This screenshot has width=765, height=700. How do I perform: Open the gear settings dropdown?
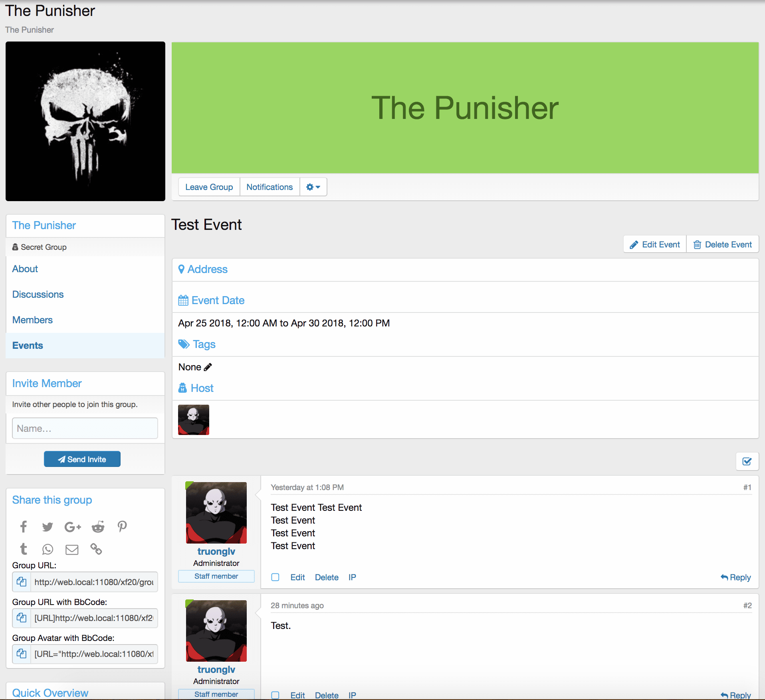(x=313, y=187)
